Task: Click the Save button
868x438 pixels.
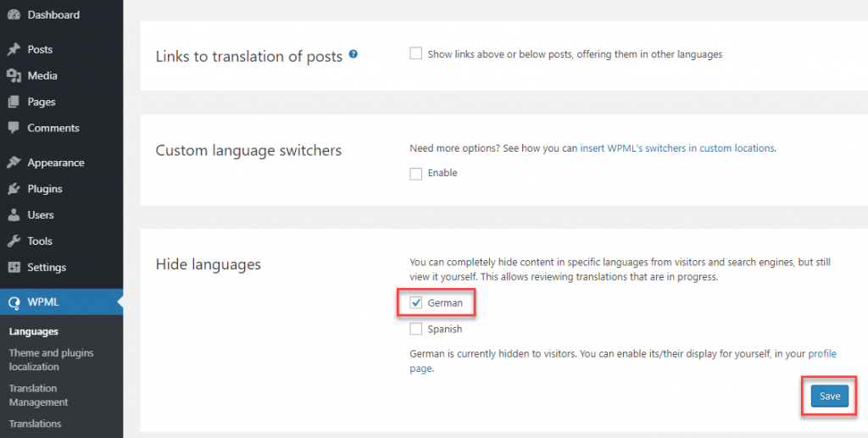Action: point(829,396)
